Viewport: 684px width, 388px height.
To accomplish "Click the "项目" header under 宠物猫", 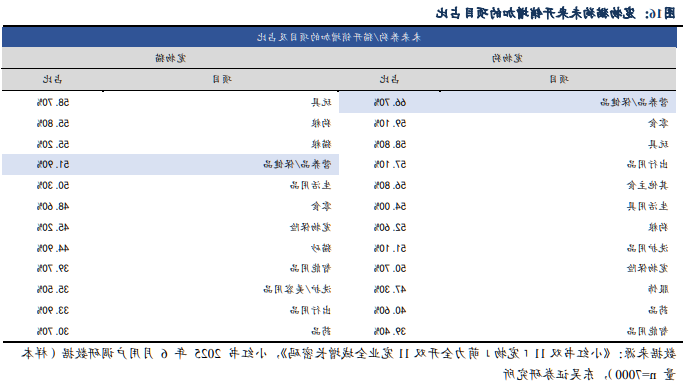I will [222, 79].
